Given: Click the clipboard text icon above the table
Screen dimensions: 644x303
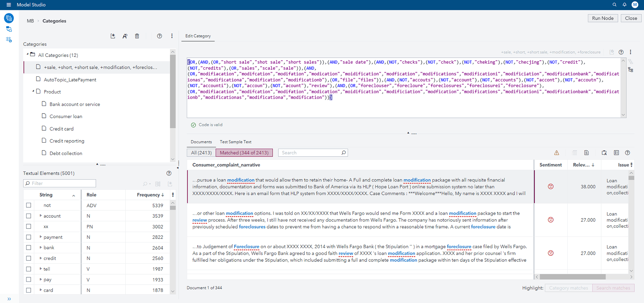Looking at the screenshot, I should tap(604, 153).
